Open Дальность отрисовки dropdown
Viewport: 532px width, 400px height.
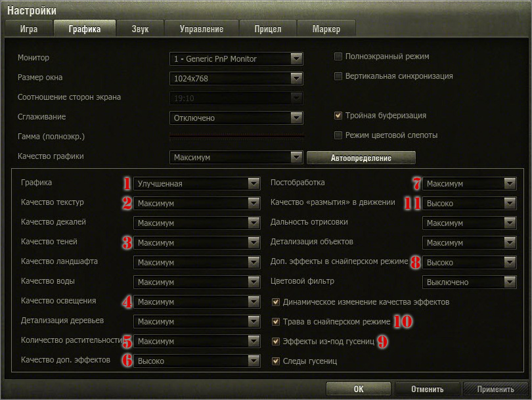(x=470, y=223)
